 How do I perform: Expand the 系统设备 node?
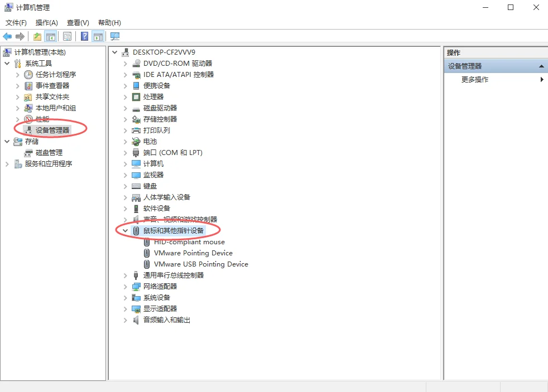coord(125,298)
